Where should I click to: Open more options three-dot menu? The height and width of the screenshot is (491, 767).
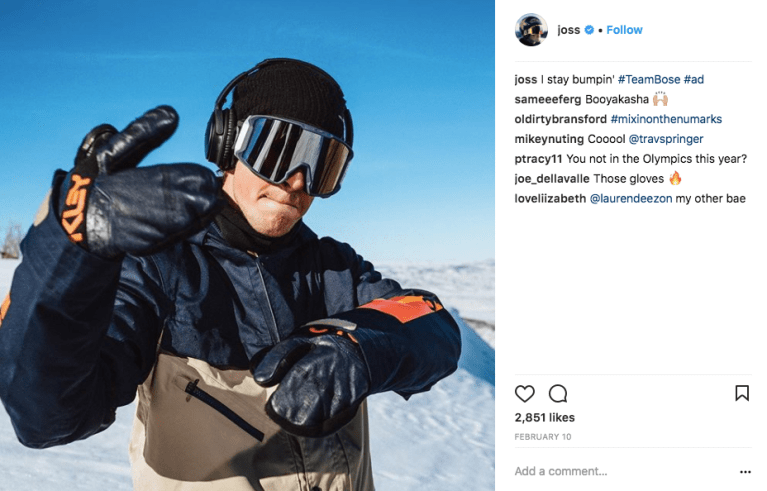[x=745, y=471]
